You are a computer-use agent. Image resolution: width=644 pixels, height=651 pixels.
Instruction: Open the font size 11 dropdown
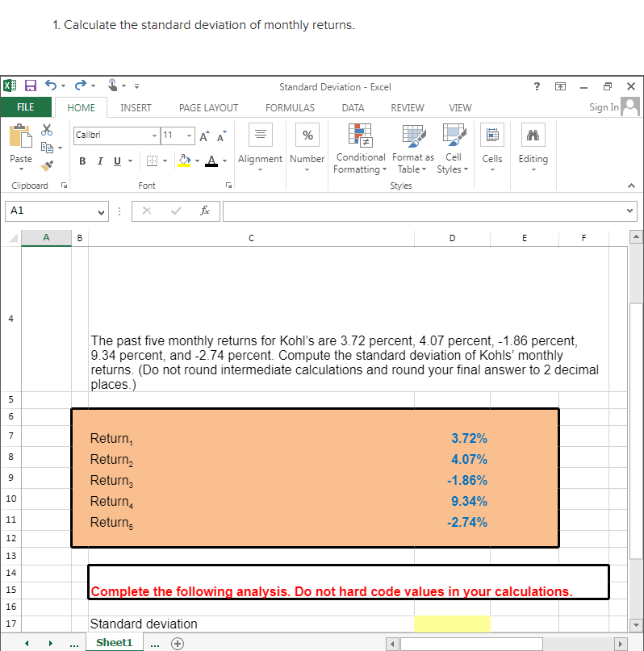pyautogui.click(x=189, y=136)
